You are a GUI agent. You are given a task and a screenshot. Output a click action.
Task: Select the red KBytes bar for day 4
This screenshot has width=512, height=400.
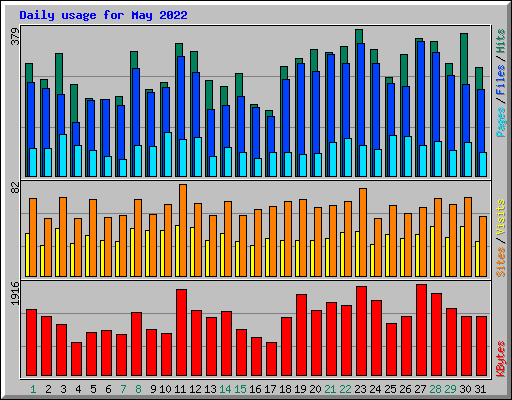click(76, 359)
